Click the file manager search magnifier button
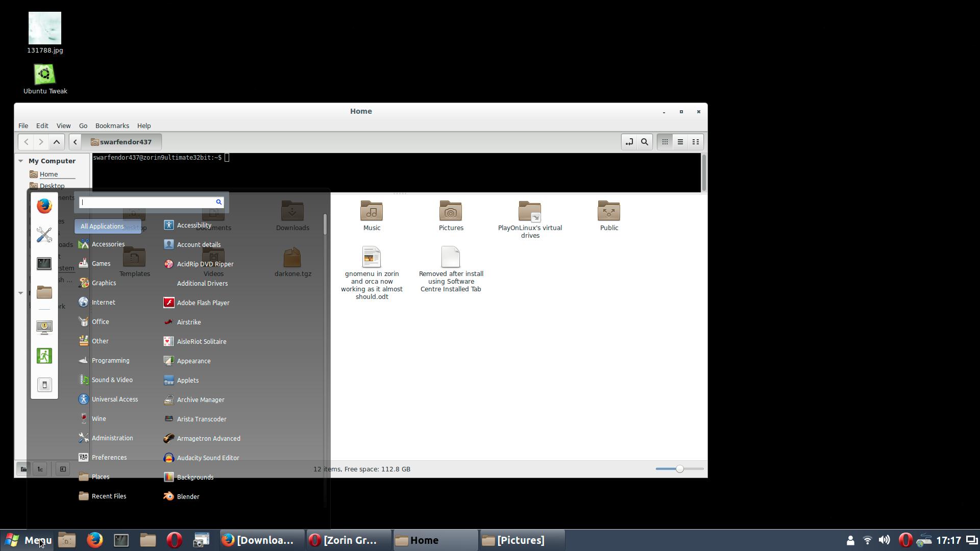This screenshot has height=551, width=980. 645,142
